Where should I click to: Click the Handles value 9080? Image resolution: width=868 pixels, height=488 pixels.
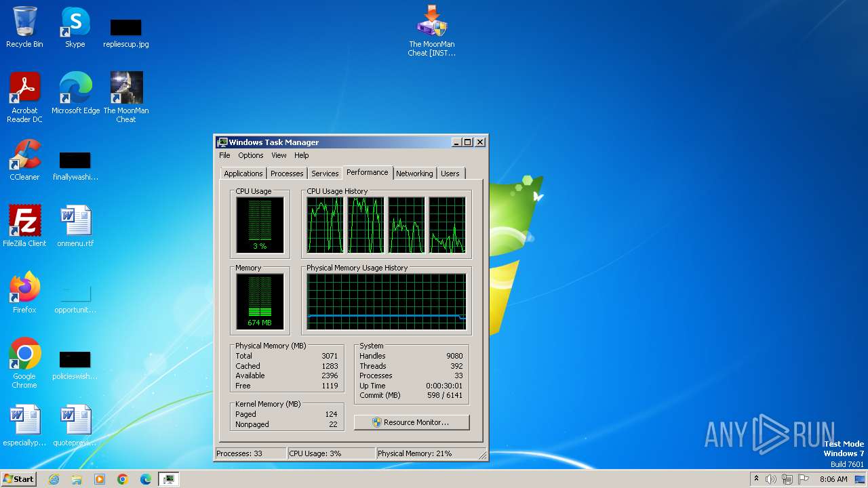click(454, 356)
